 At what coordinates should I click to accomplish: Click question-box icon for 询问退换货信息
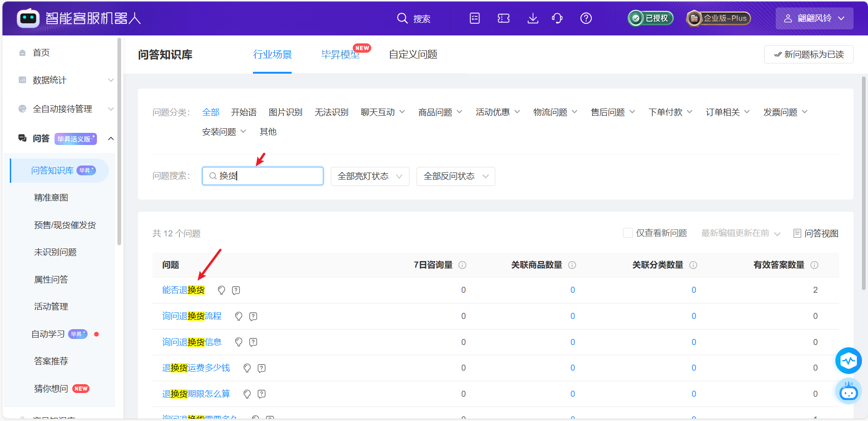point(253,342)
